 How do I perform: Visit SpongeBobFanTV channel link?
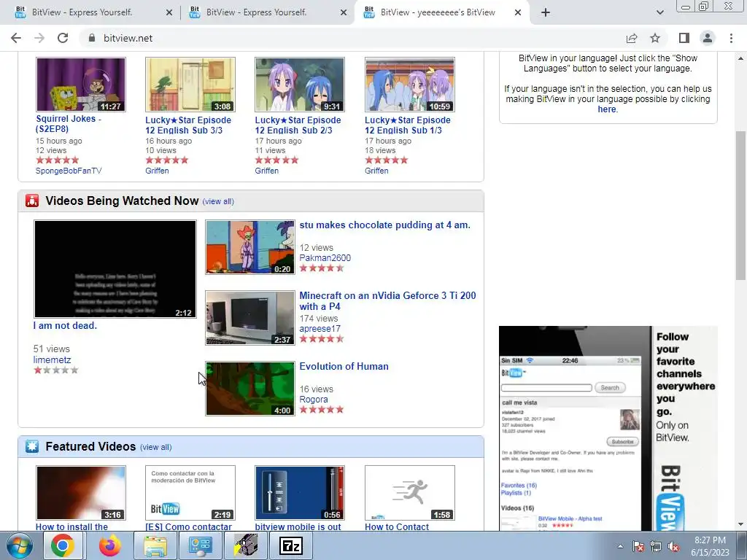click(x=69, y=171)
